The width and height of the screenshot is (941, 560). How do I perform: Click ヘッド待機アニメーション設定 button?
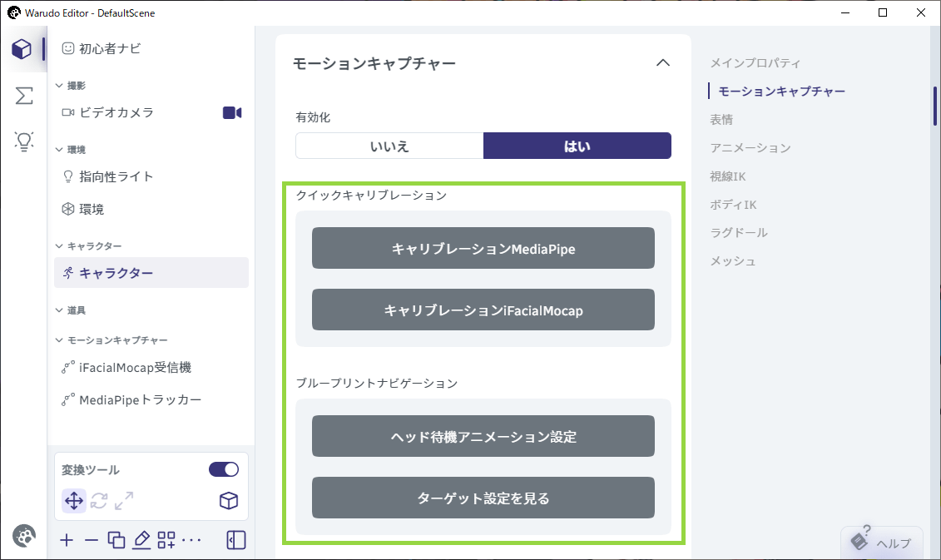483,436
